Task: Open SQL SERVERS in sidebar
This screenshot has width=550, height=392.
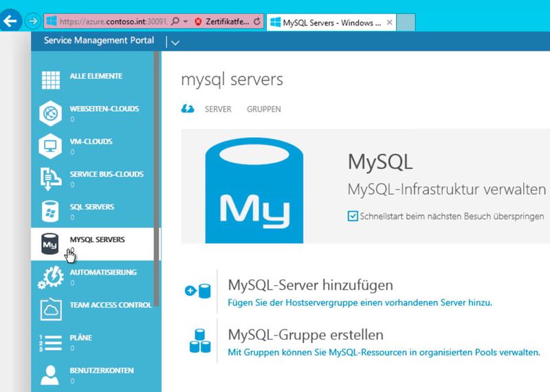Action: pyautogui.click(x=92, y=207)
